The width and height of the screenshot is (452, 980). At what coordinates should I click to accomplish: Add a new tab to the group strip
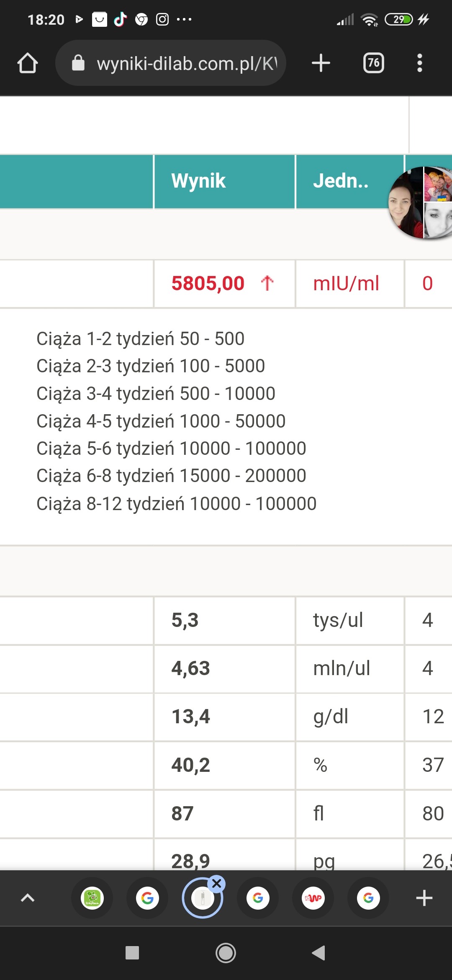(424, 898)
